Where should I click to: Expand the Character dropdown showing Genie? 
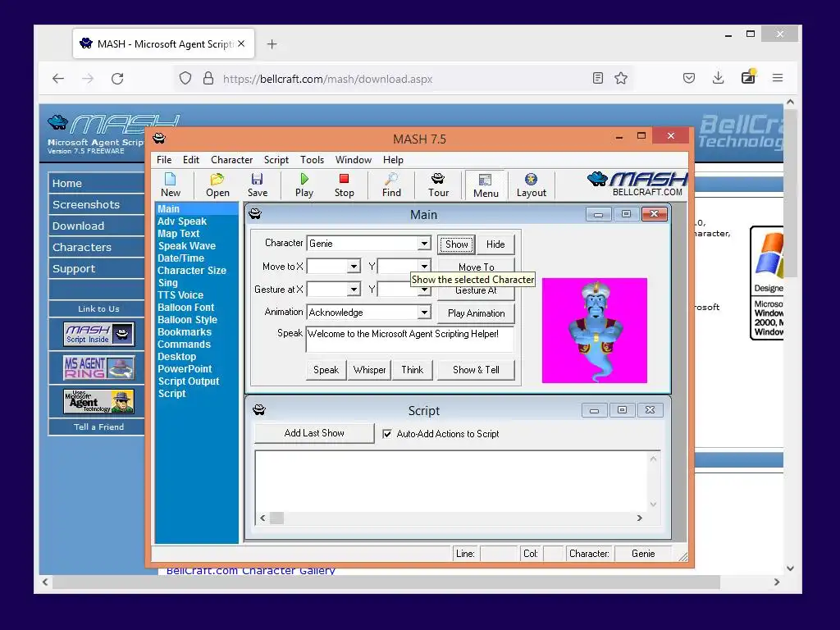[x=424, y=243]
